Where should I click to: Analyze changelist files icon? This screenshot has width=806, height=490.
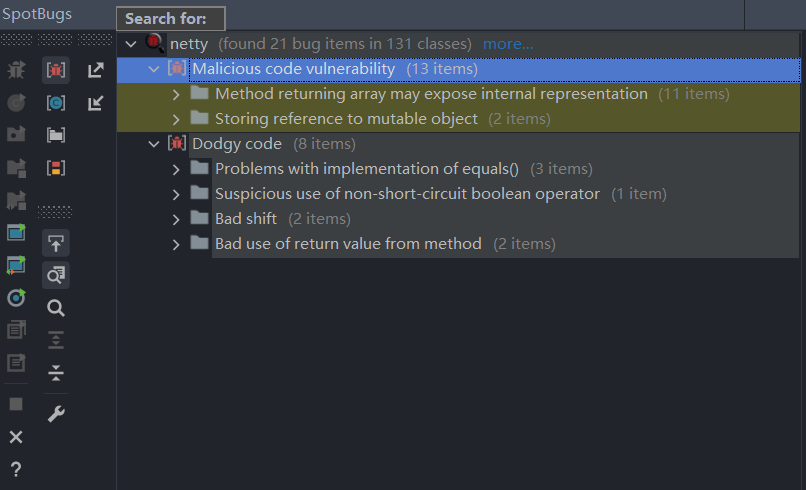16,363
